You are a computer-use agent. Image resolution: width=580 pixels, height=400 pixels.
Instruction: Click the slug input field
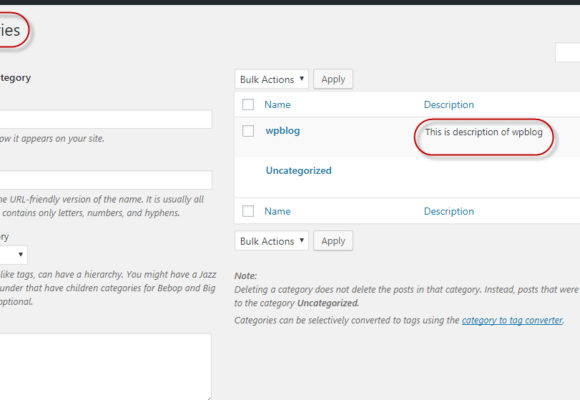[106, 180]
